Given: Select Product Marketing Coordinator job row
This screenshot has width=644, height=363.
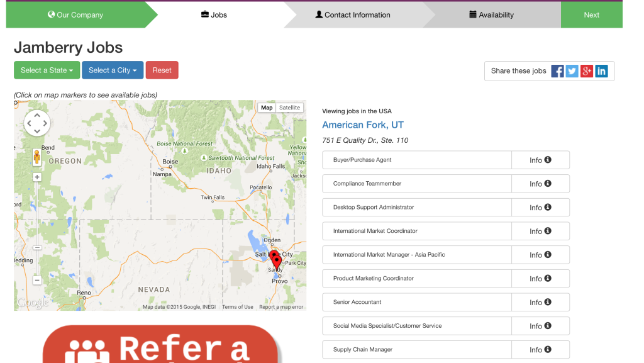Looking at the screenshot, I should tap(417, 279).
